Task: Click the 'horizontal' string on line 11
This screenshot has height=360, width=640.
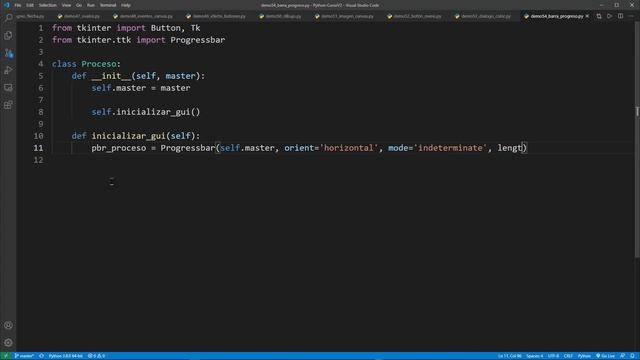Action: 349,148
